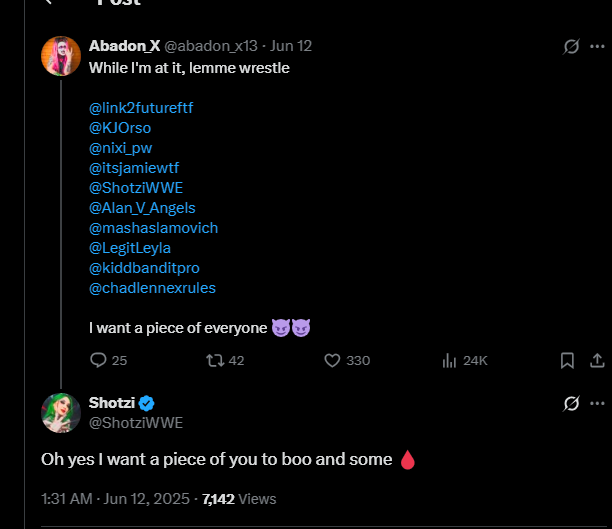Reply to Abadon_X's post

pos(99,360)
